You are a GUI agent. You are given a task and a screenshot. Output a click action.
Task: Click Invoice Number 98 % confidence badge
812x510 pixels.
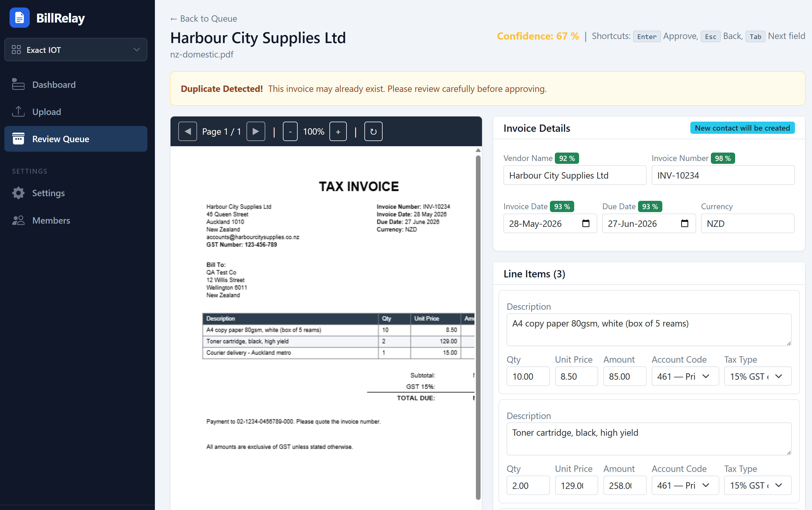pos(723,158)
